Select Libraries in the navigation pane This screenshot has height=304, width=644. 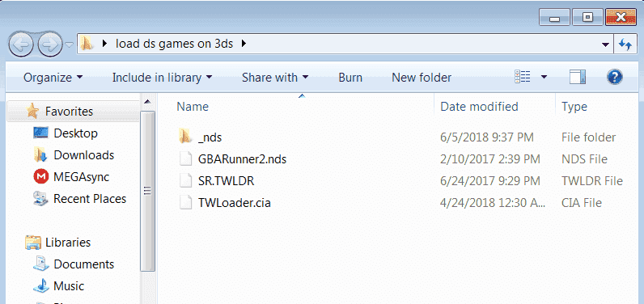(x=68, y=242)
